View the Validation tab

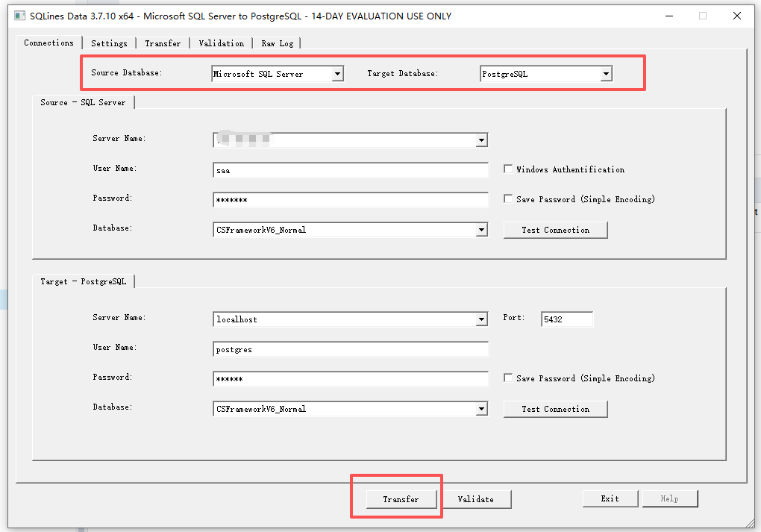coord(221,43)
